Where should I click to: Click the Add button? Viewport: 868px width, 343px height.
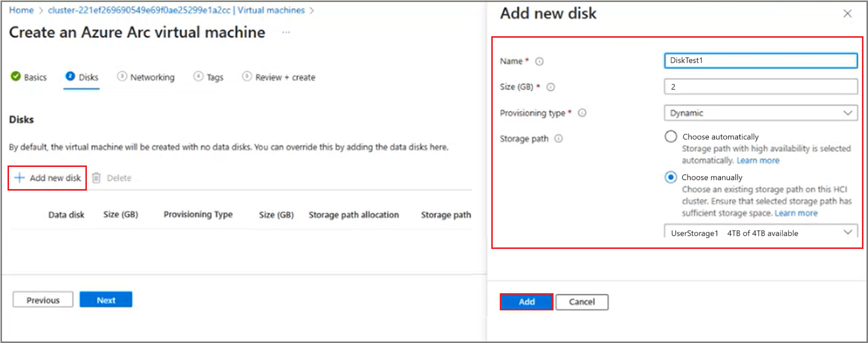526,302
